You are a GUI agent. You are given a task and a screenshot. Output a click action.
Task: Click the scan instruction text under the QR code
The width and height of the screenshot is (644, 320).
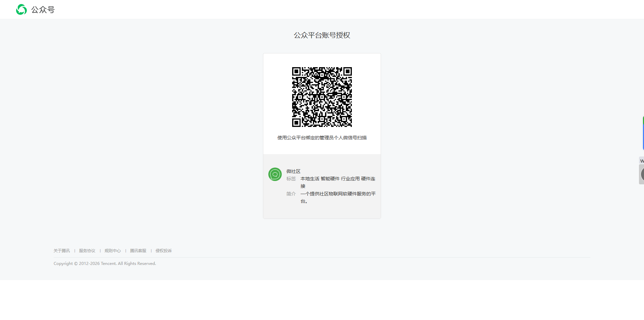click(322, 138)
